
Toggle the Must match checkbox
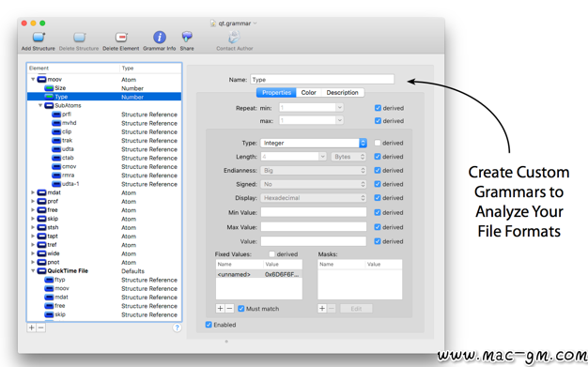[x=241, y=309]
